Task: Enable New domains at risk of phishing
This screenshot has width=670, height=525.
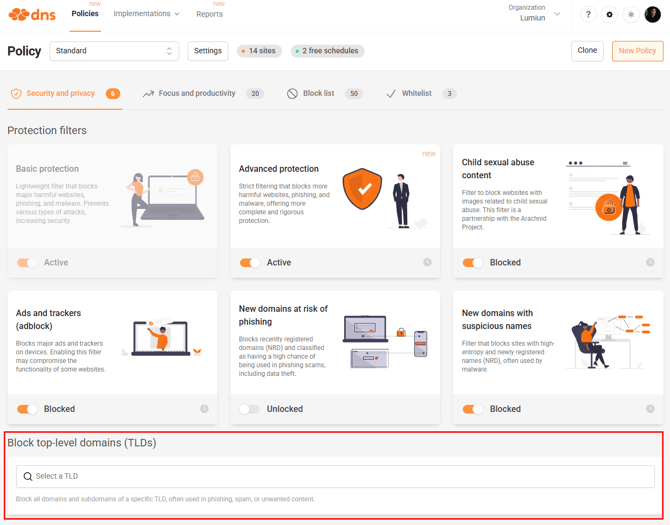Action: [x=250, y=409]
